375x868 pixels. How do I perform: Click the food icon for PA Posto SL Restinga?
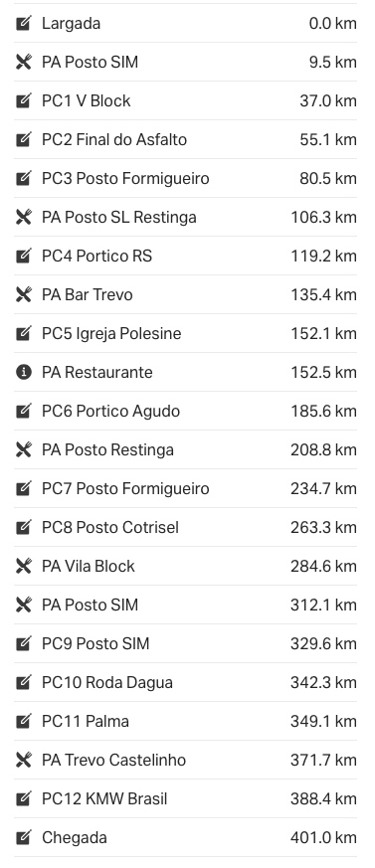point(23,217)
